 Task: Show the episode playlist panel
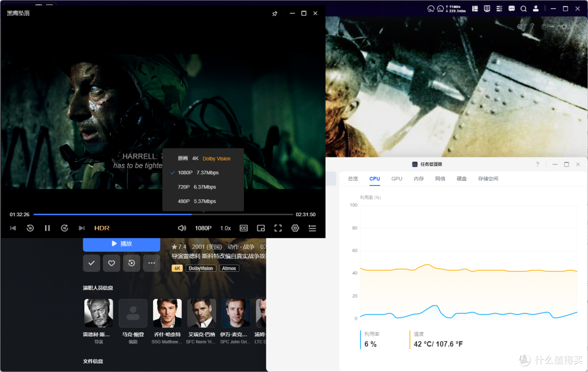(x=313, y=228)
